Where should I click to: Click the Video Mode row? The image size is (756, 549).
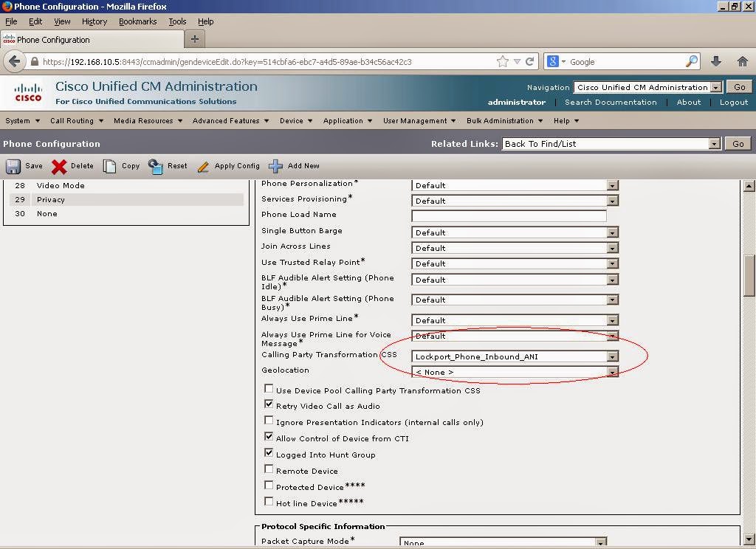(x=126, y=185)
